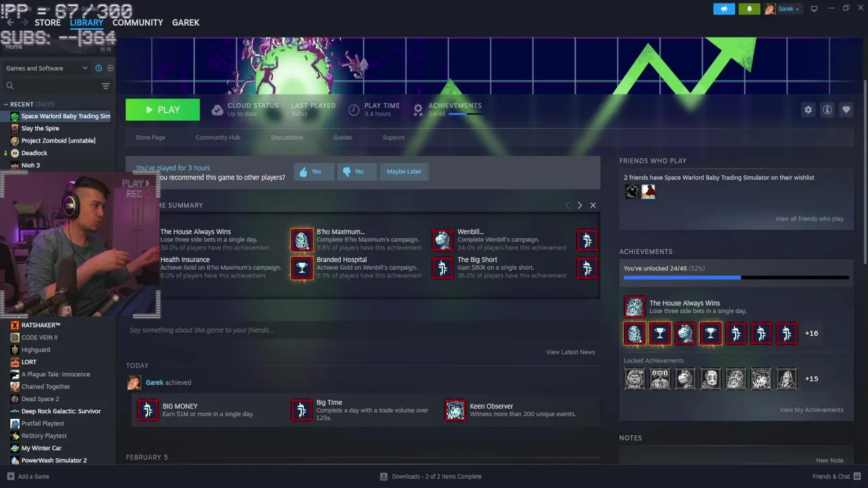Add game to favorites heart icon

point(846,110)
